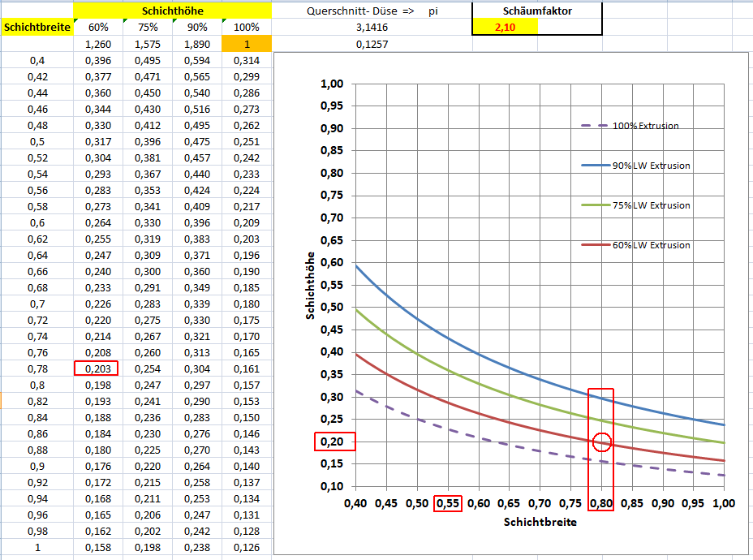This screenshot has width=753, height=560.
Task: Click the cell with value 1,890
Action: point(196,43)
